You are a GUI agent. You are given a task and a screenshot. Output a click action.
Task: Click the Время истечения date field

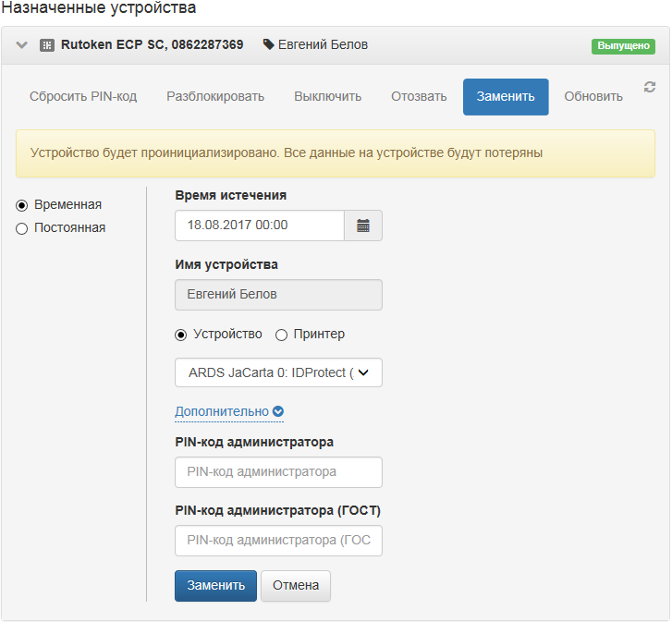point(260,226)
